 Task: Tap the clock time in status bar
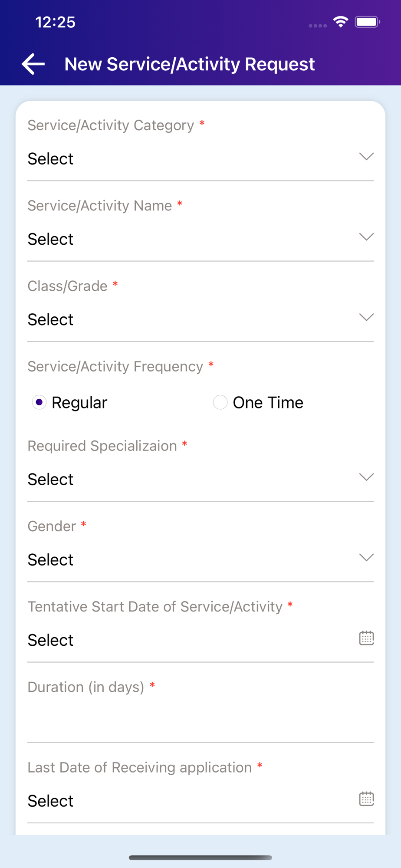click(55, 22)
